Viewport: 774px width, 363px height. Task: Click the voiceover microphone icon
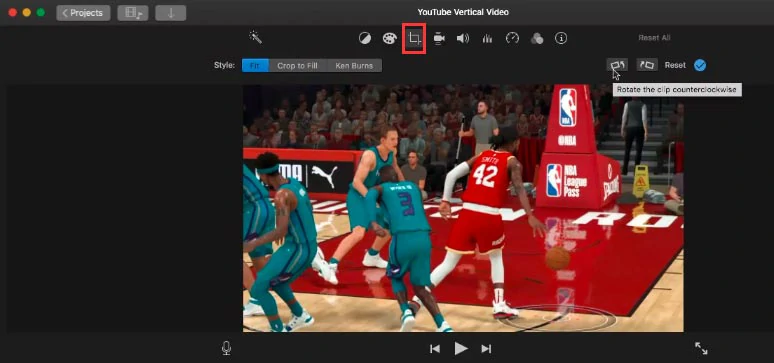(x=226, y=348)
